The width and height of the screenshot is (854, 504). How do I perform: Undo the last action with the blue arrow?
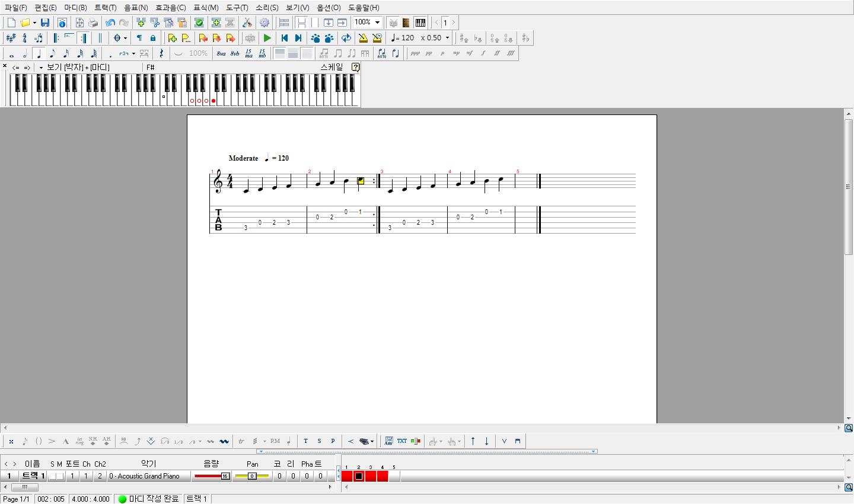click(110, 23)
